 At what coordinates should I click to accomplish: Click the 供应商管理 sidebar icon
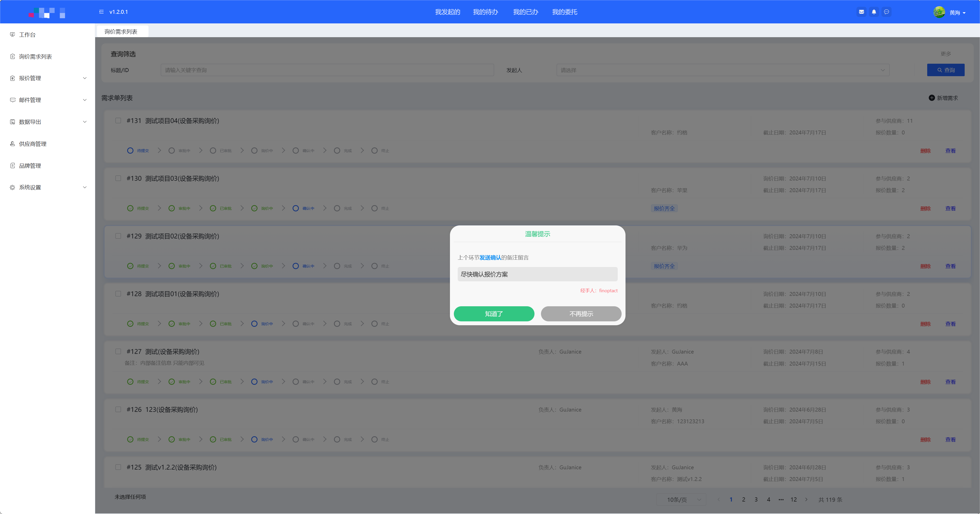(12, 144)
